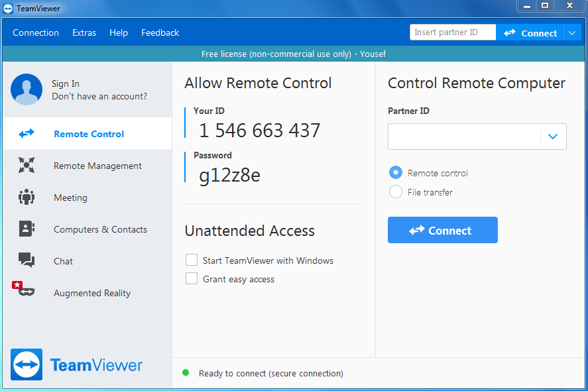Expand the Partner ID dropdown arrow
The height and width of the screenshot is (391, 588).
(x=553, y=137)
